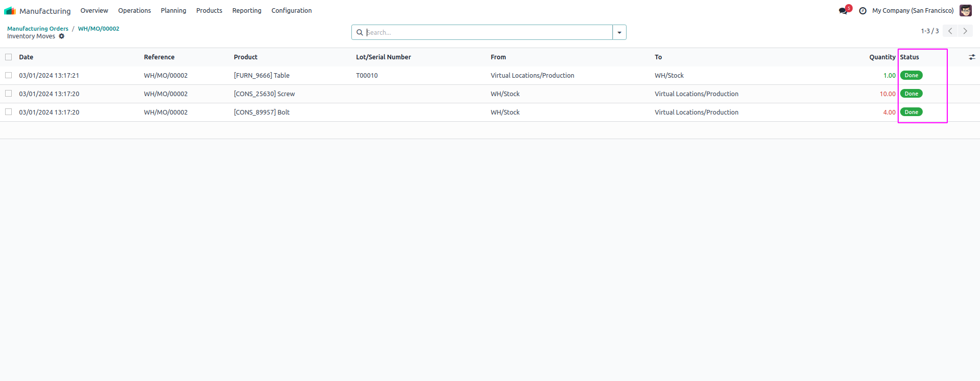Click the [CONS_25630] Screw product cell
This screenshot has width=980, height=381.
coord(264,94)
